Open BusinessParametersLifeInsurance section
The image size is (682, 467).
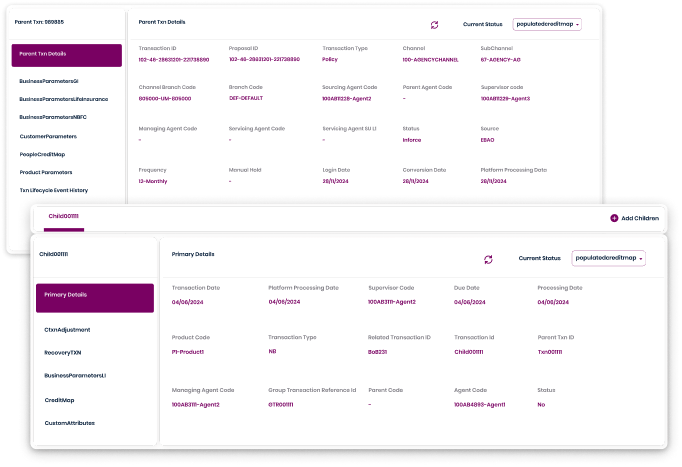click(63, 99)
